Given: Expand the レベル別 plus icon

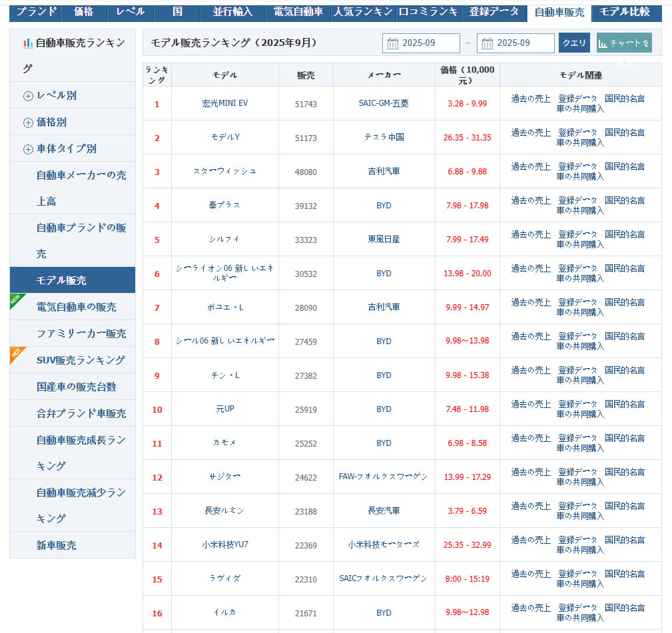Looking at the screenshot, I should click(28, 96).
